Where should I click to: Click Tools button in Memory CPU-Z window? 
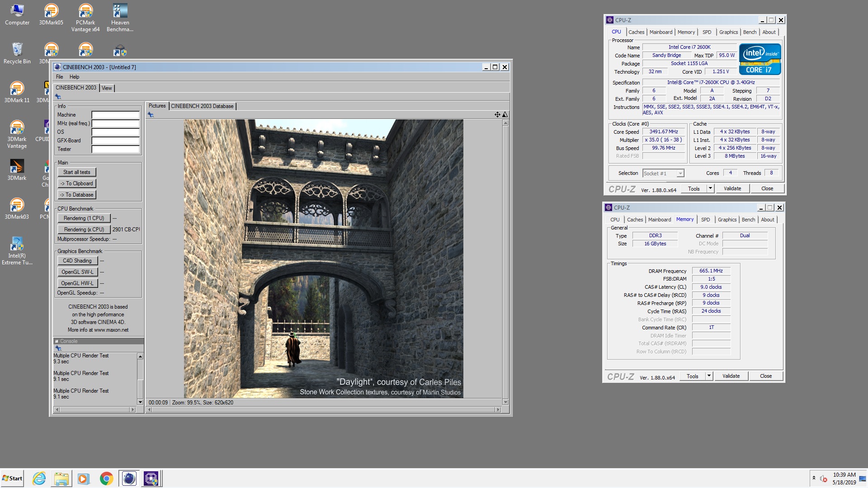click(693, 376)
